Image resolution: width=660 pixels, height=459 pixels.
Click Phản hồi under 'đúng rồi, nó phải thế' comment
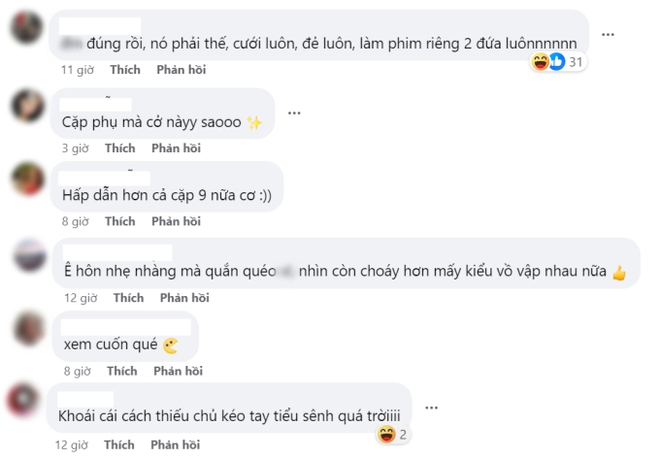[181, 70]
